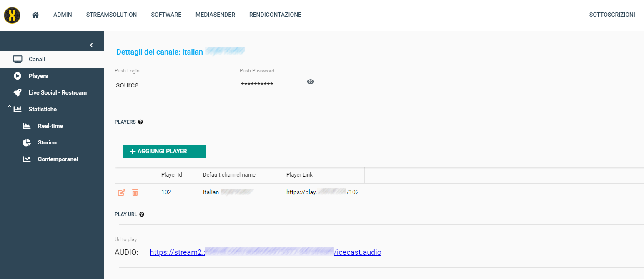Collapse the sidebar with the chevron

tap(91, 45)
